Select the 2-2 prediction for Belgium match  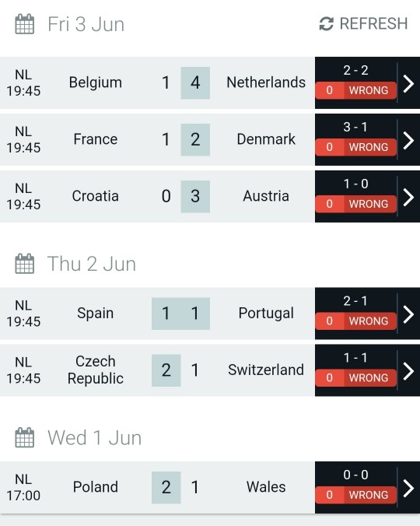(x=355, y=70)
